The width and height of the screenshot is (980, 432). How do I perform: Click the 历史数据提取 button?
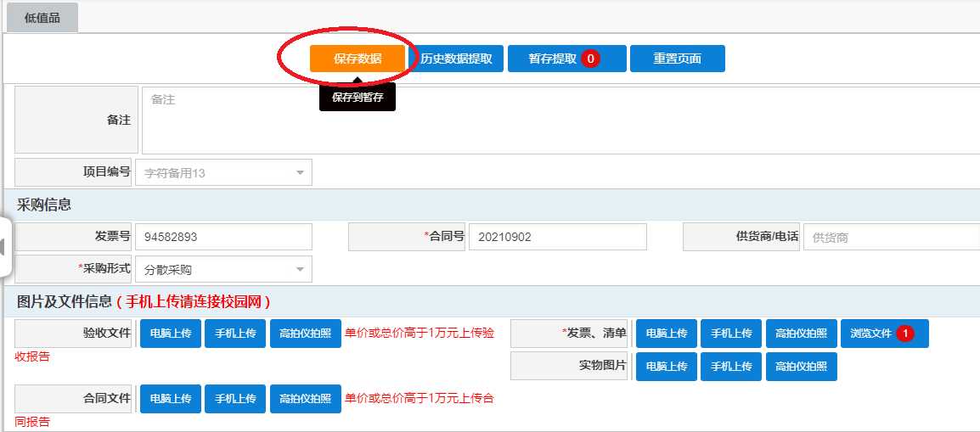click(456, 59)
